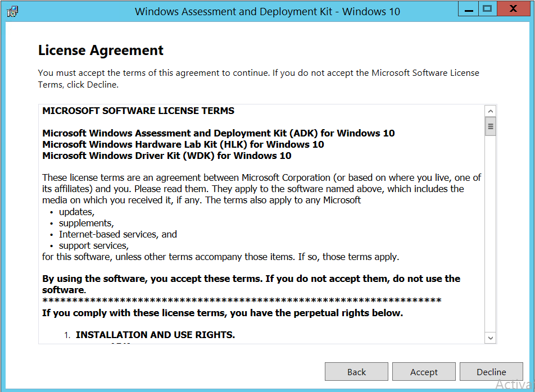Go back with the Back button
535x392 pixels.
pos(356,372)
